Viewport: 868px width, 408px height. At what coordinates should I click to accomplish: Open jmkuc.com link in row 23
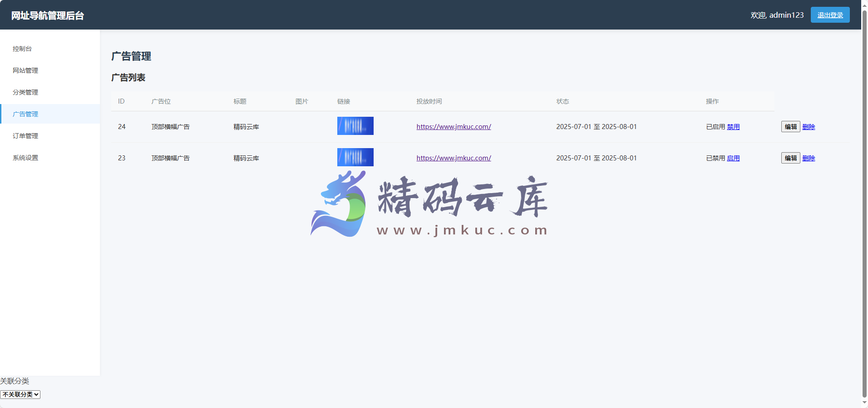(454, 158)
